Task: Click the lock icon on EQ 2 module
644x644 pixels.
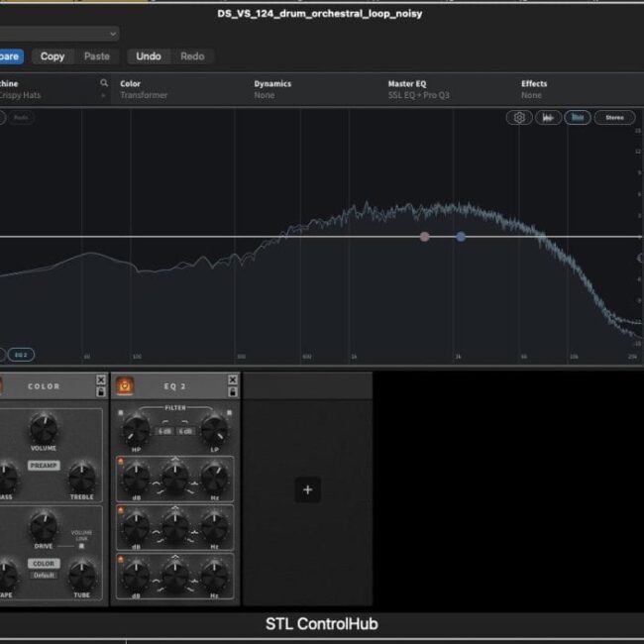Action: pyautogui.click(x=233, y=392)
